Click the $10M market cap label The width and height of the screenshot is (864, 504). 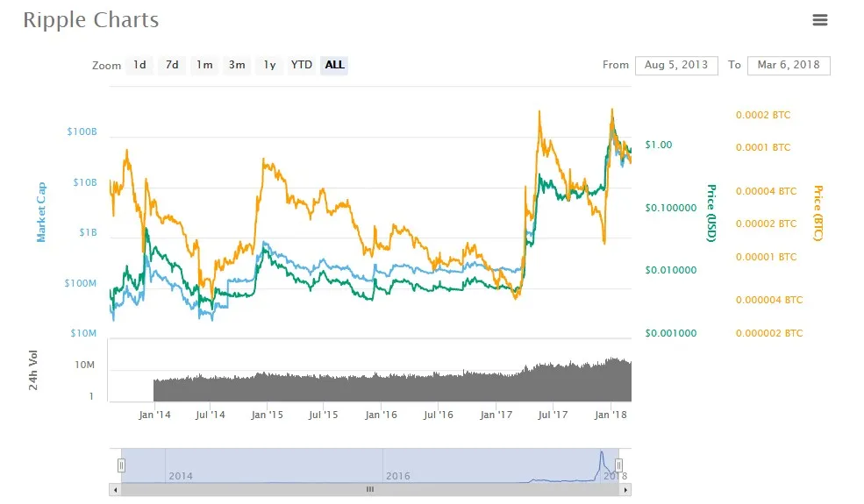(83, 333)
